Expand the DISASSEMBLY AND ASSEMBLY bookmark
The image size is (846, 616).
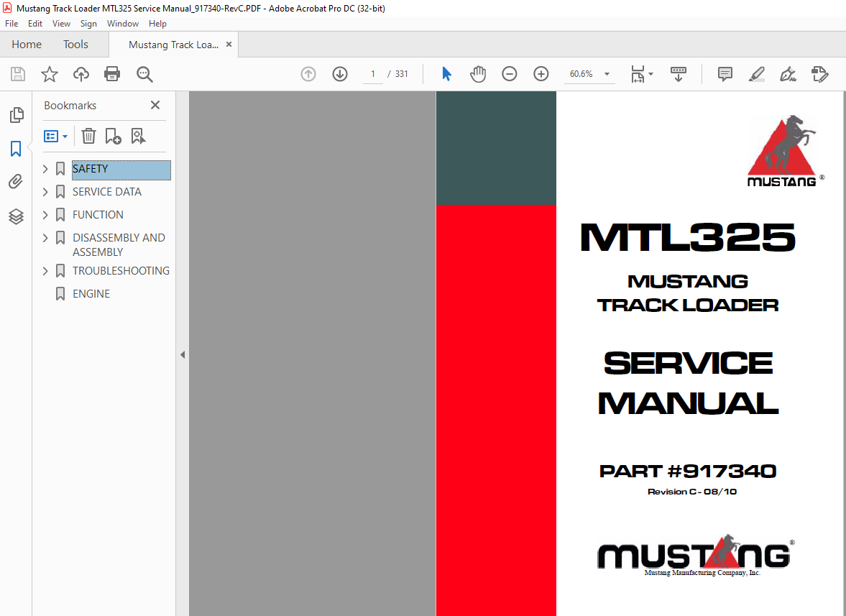[45, 238]
